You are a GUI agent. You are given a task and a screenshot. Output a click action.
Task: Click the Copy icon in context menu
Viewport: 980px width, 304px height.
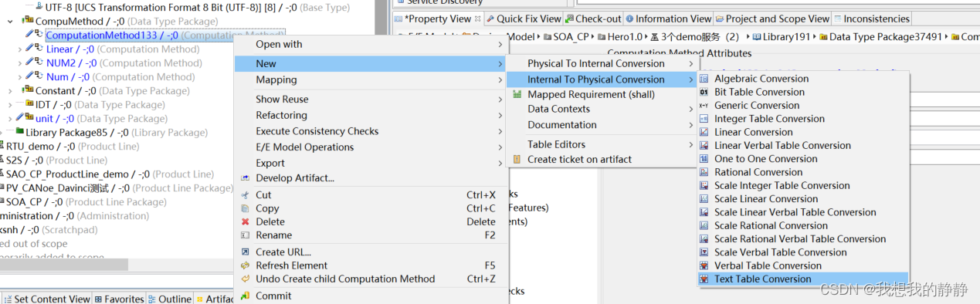pyautogui.click(x=246, y=208)
